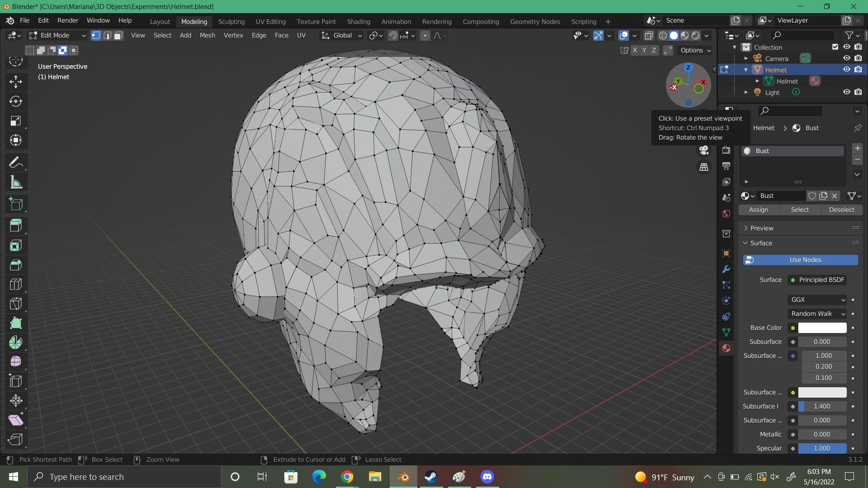Expand the Preview panel
Screen dimensions: 868x488
[x=762, y=228]
